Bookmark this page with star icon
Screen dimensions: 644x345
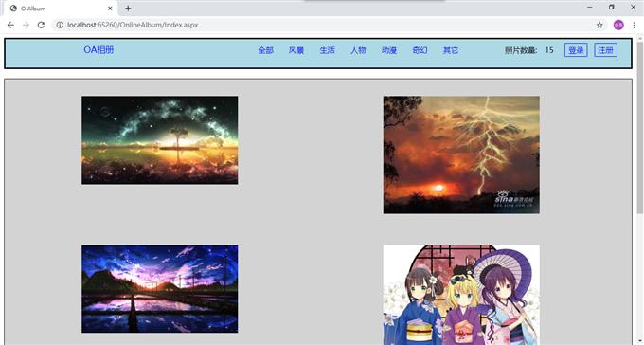point(599,25)
